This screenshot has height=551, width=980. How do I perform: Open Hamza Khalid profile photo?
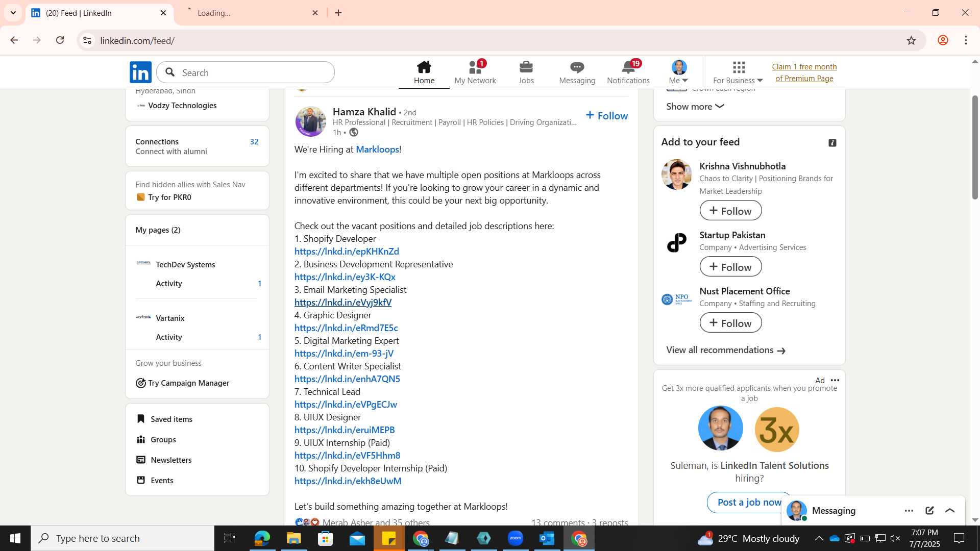pyautogui.click(x=310, y=121)
